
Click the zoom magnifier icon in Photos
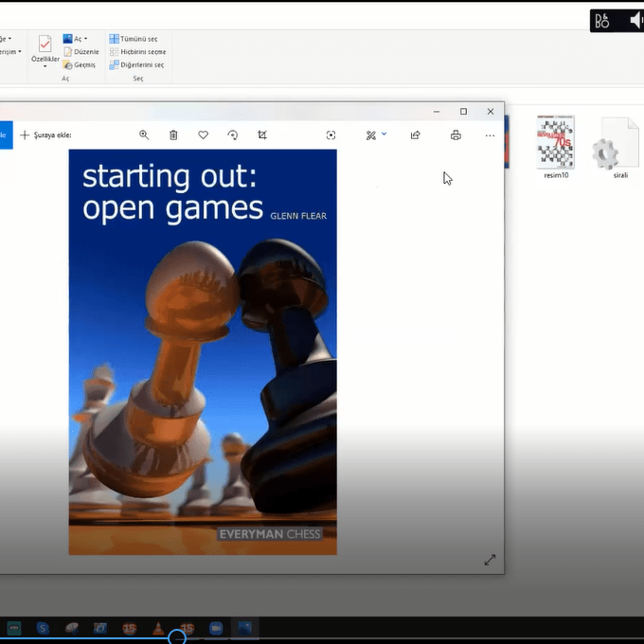pyautogui.click(x=144, y=135)
